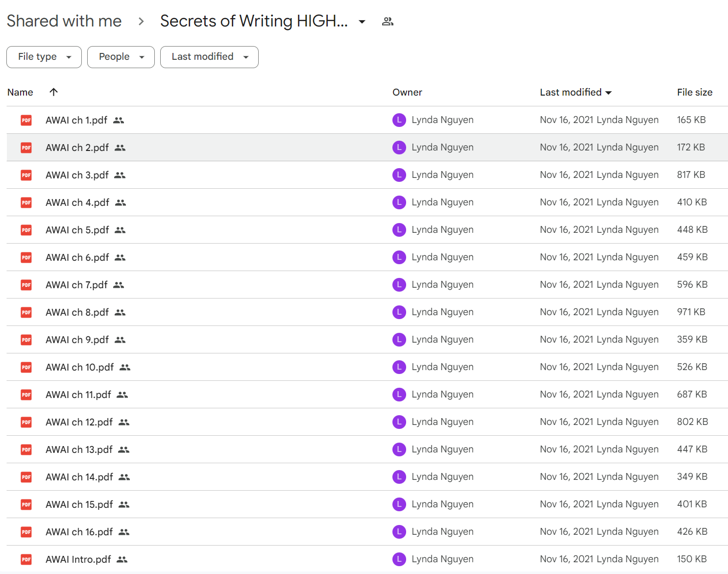Click the PDF icon for AWAI ch 1.pdf
Viewport: 728px width, 574px height.
coord(26,120)
